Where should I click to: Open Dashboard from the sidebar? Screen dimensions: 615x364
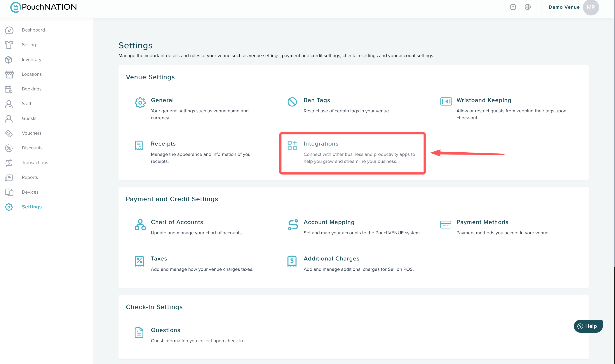(x=33, y=30)
